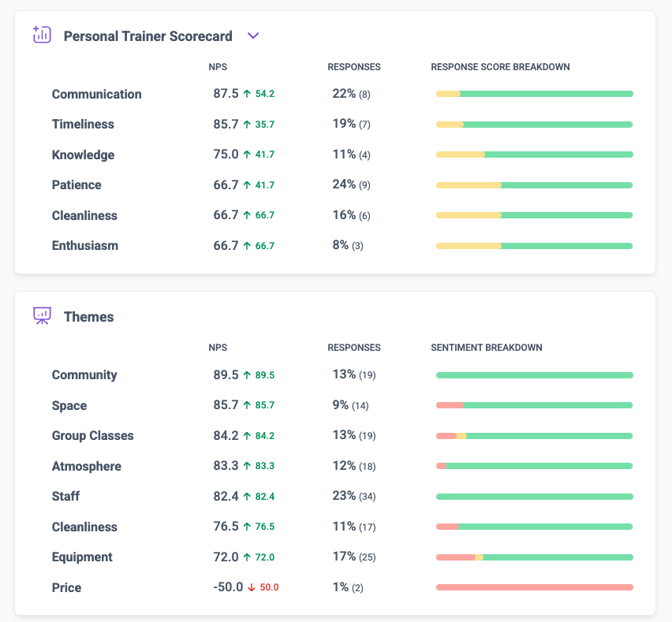Viewport: 672px width, 622px height.
Task: Select the Community theme
Action: coord(84,374)
